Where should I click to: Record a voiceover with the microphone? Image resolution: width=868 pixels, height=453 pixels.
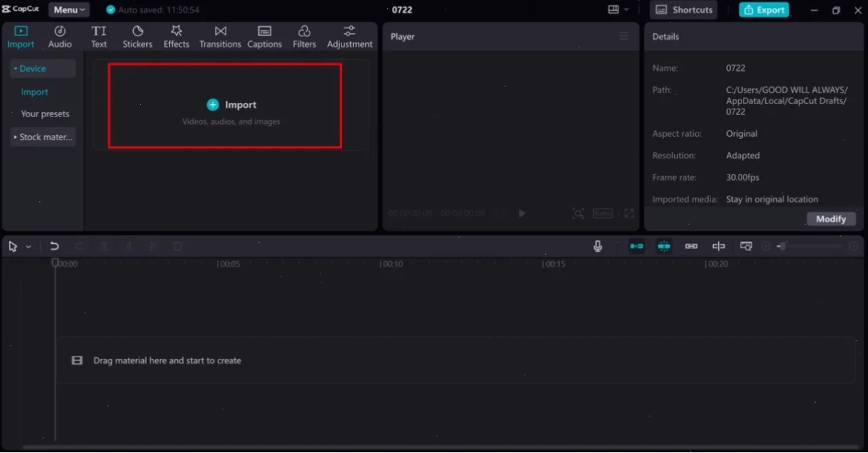click(597, 246)
